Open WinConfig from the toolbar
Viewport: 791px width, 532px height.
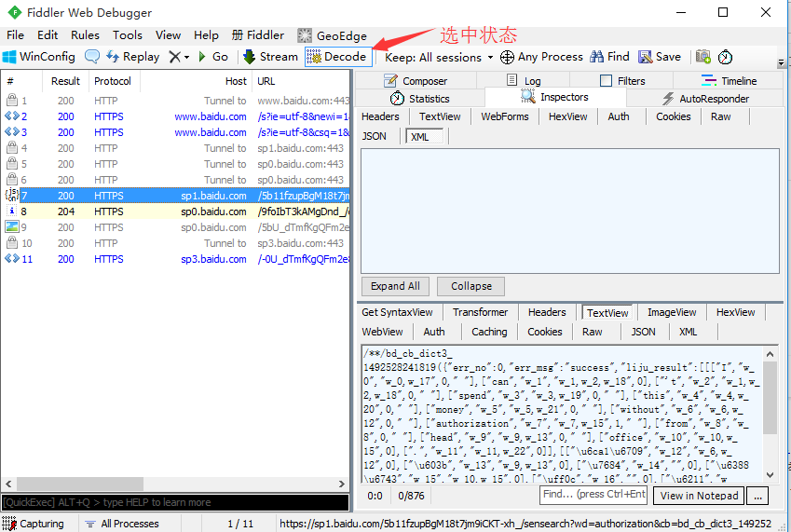(x=39, y=57)
